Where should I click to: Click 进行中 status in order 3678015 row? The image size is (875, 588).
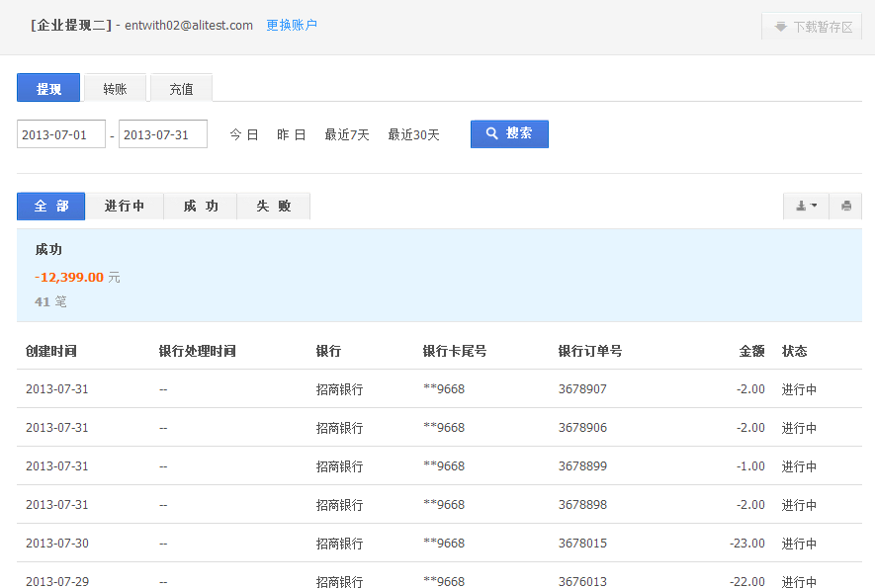coord(799,544)
